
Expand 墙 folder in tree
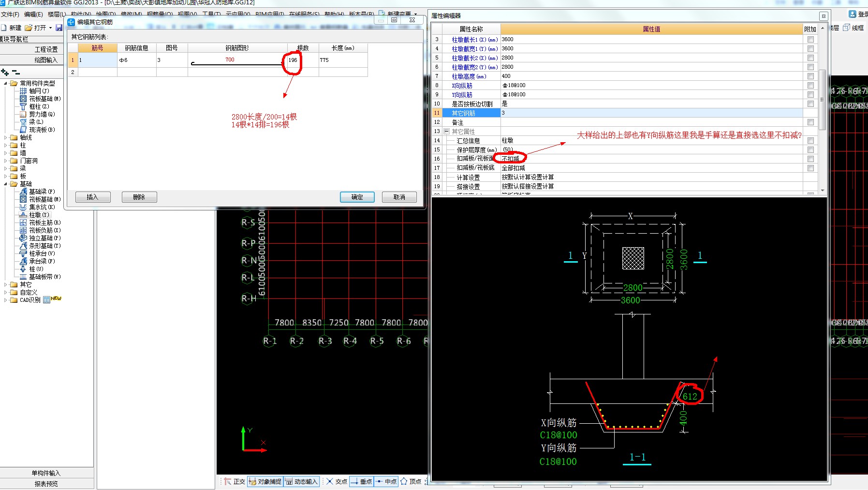(5, 153)
